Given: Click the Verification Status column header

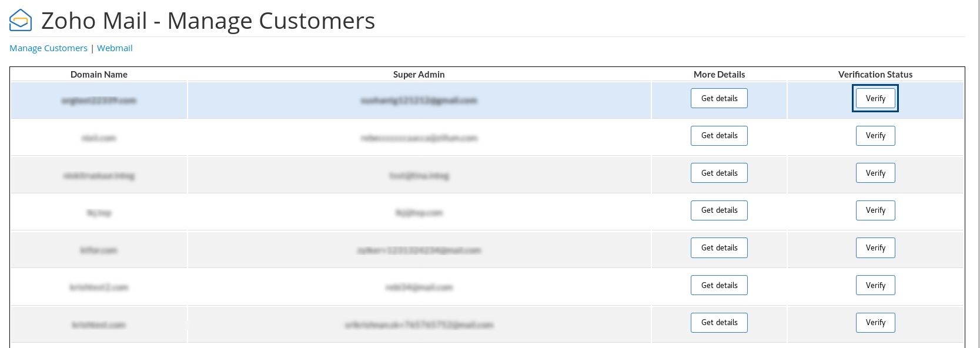Looking at the screenshot, I should pos(875,75).
